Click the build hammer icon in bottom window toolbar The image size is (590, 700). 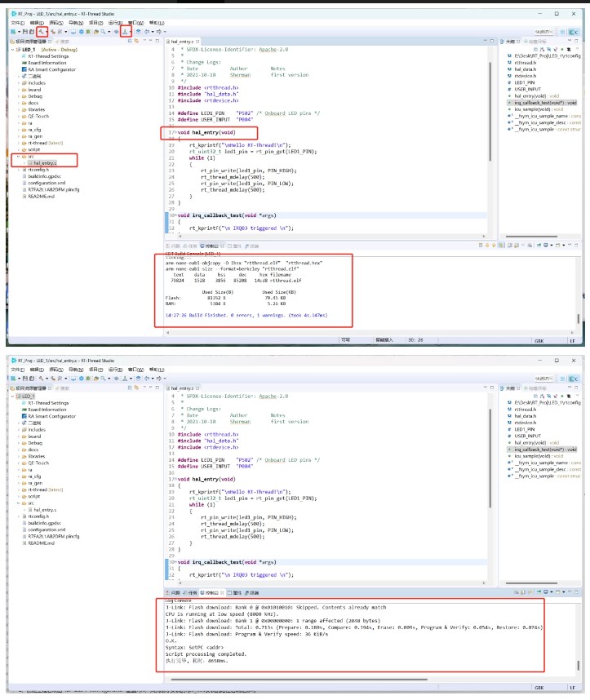pyautogui.click(x=41, y=378)
